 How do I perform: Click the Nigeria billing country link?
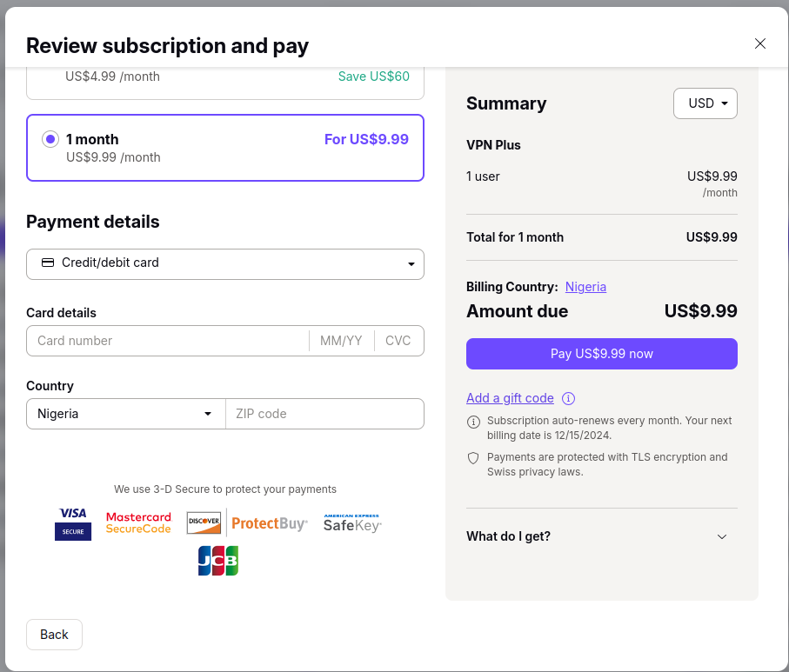585,286
